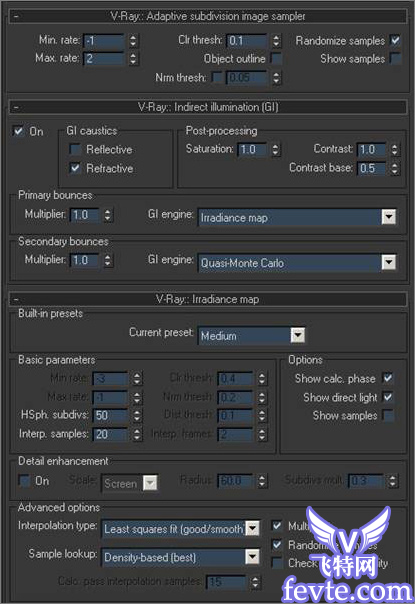Click the image sampler Nrm thresh spinner

tap(276, 77)
